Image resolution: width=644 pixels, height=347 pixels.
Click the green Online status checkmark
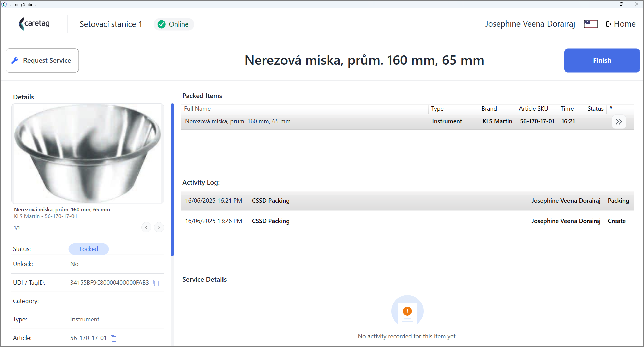[x=162, y=24]
